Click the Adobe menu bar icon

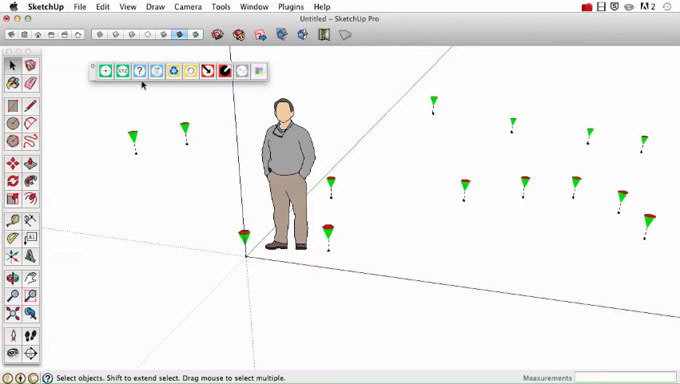[647, 7]
